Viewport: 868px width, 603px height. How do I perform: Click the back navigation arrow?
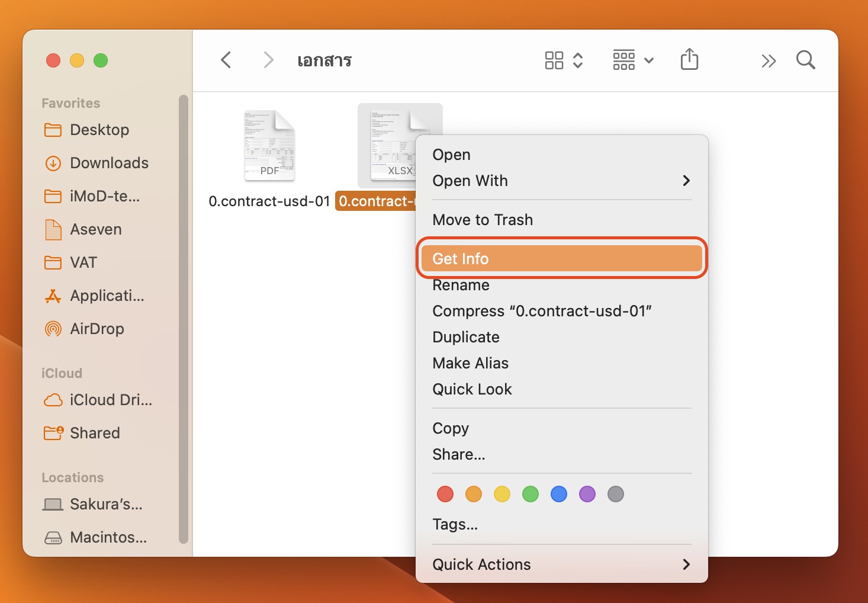point(226,60)
